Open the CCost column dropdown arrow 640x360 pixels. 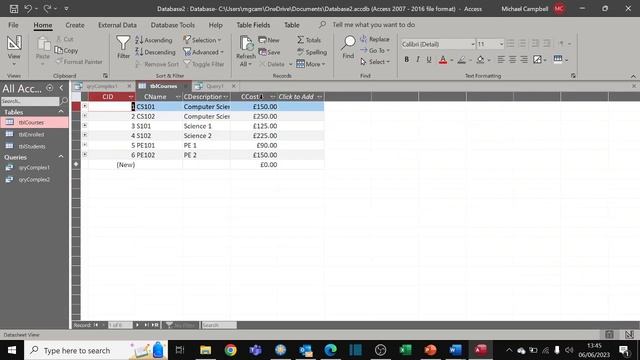(x=273, y=97)
